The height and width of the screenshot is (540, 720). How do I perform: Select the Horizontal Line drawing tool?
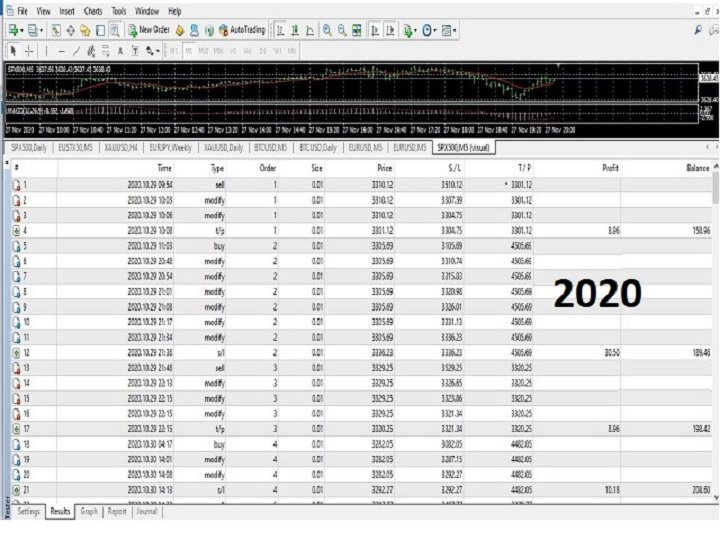[x=62, y=50]
